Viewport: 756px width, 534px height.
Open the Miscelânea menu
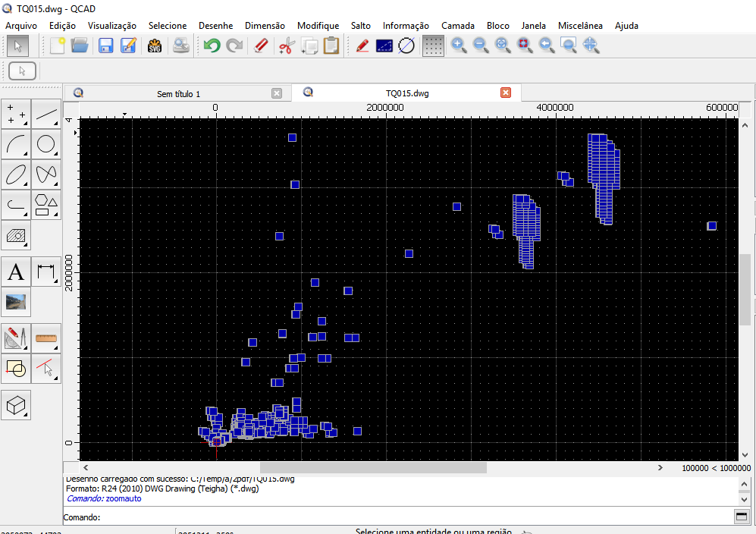click(580, 26)
